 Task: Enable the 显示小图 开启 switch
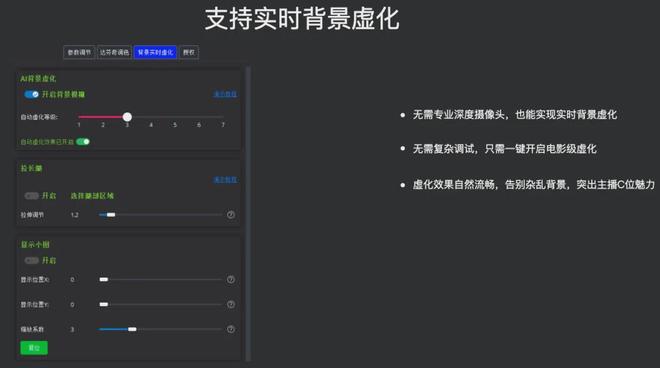click(x=32, y=261)
